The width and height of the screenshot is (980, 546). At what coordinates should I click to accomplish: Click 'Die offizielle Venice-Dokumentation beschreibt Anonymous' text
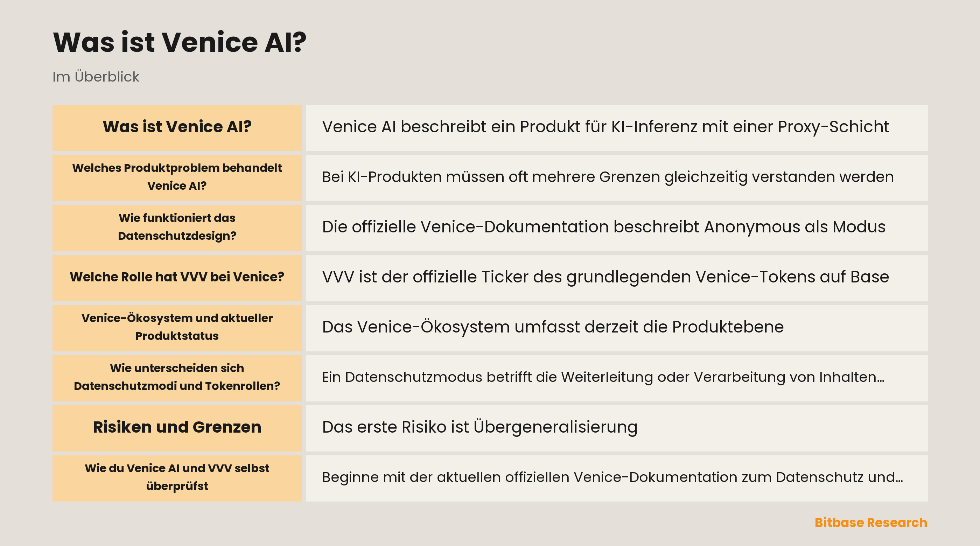point(604,227)
